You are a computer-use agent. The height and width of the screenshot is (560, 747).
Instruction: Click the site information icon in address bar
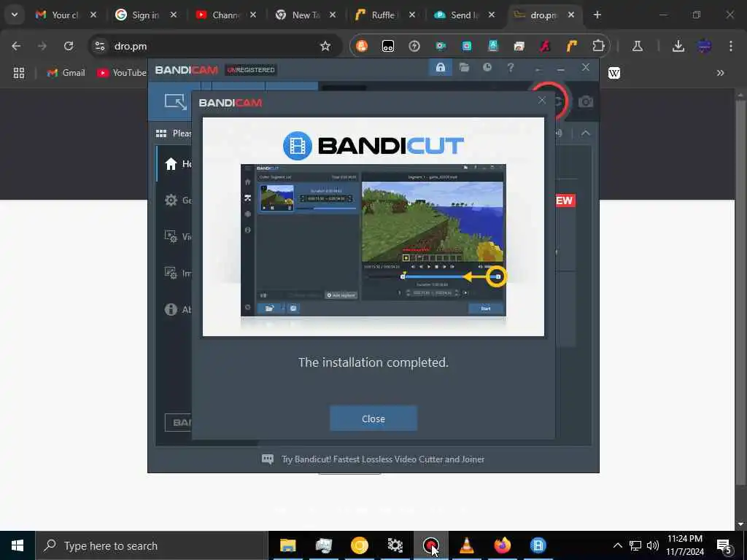[99, 46]
